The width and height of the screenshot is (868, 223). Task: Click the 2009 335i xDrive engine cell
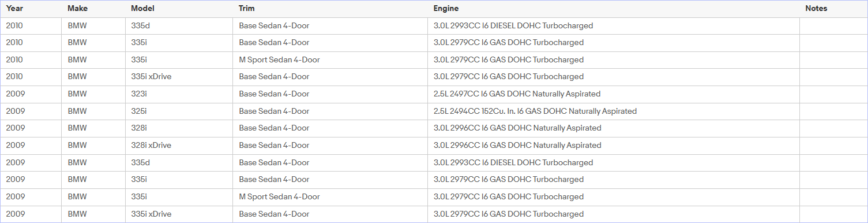[613, 214]
